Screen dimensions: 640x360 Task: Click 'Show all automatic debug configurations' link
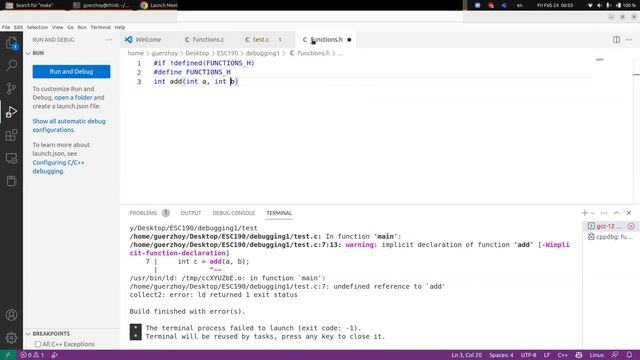[69, 125]
